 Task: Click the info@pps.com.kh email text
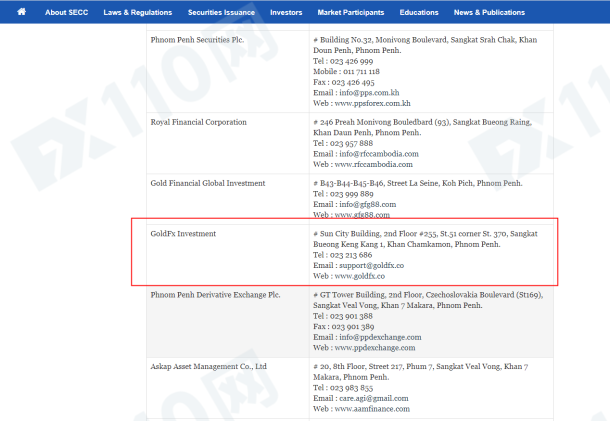pos(369,93)
